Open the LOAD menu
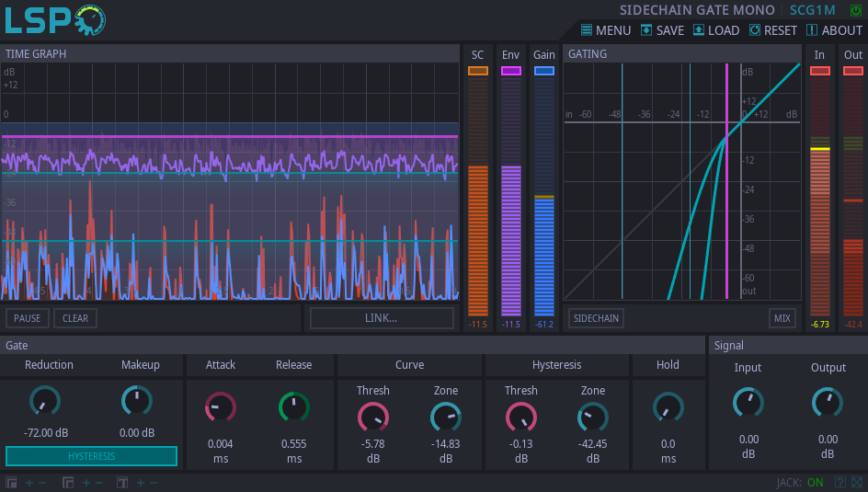Viewport: 868px width, 492px height. [716, 30]
